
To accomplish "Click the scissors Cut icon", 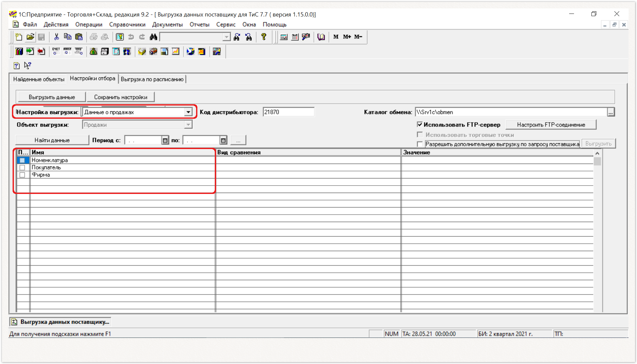I will point(57,37).
